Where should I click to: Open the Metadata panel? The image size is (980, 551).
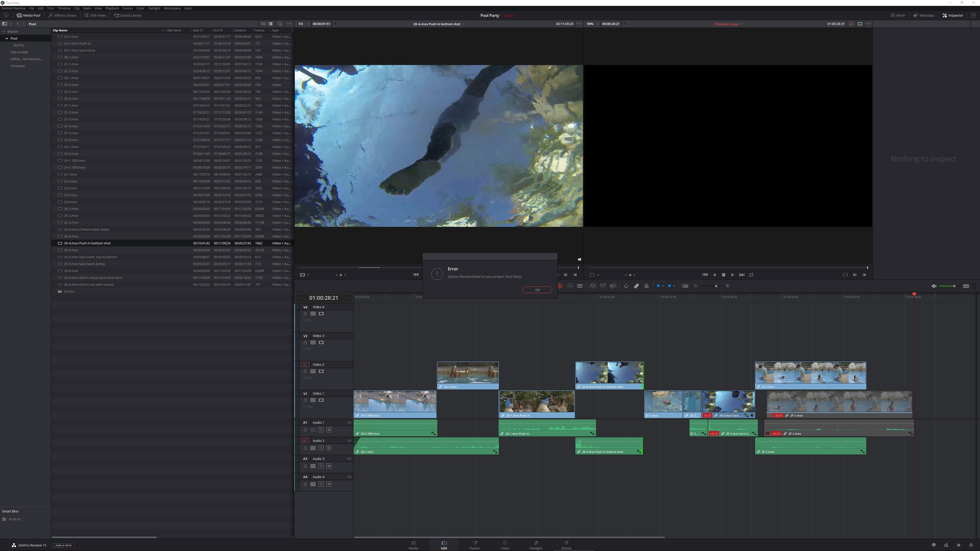924,15
